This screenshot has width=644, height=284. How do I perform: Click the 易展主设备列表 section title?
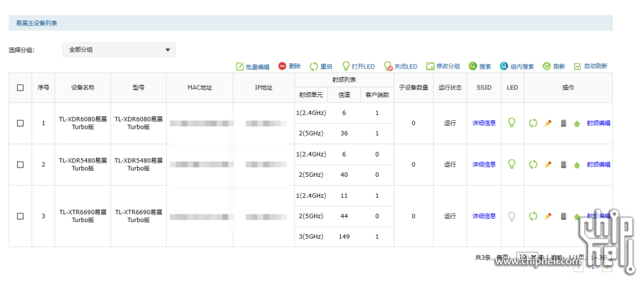click(x=36, y=24)
